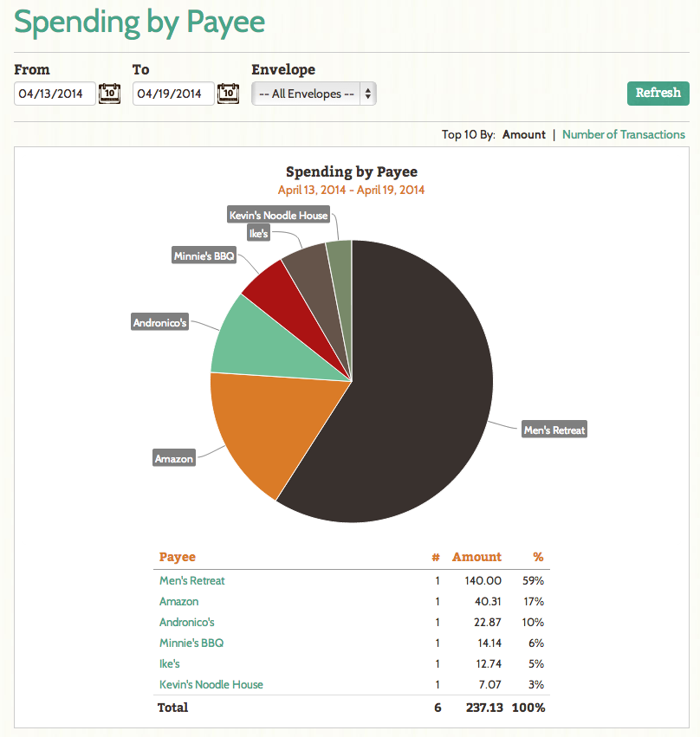Open the Andronico's payee link in table
The width and height of the screenshot is (700, 737).
tap(186, 622)
